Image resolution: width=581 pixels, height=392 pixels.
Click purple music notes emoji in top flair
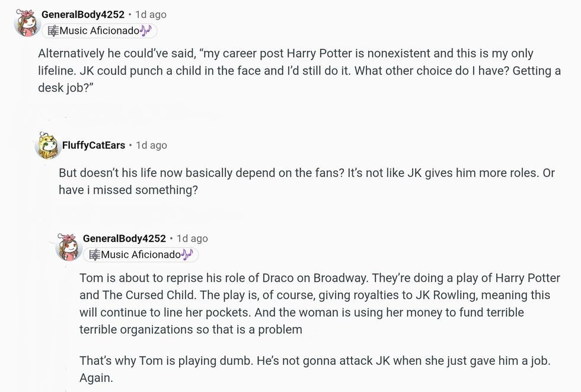point(146,31)
